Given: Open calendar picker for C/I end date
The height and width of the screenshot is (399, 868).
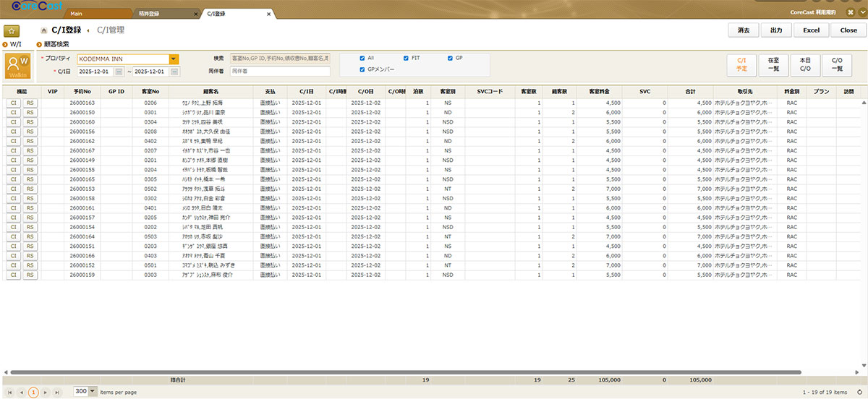Looking at the screenshot, I should (174, 72).
